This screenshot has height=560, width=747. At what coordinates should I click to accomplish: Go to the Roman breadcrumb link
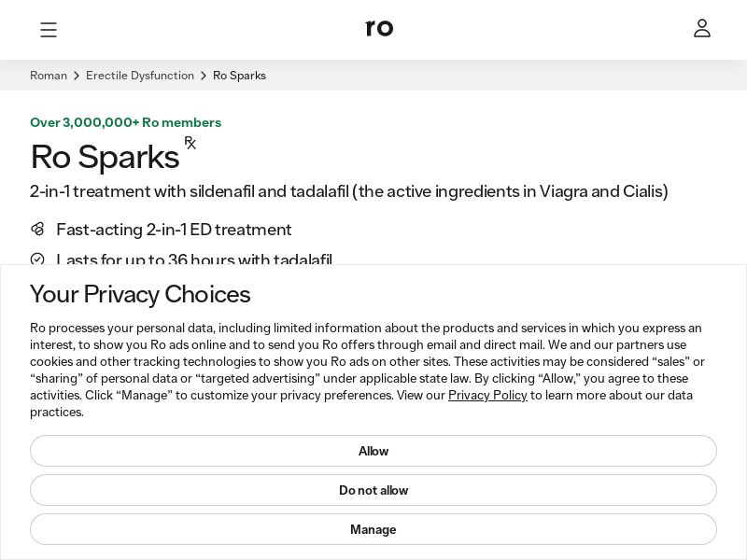click(x=49, y=76)
